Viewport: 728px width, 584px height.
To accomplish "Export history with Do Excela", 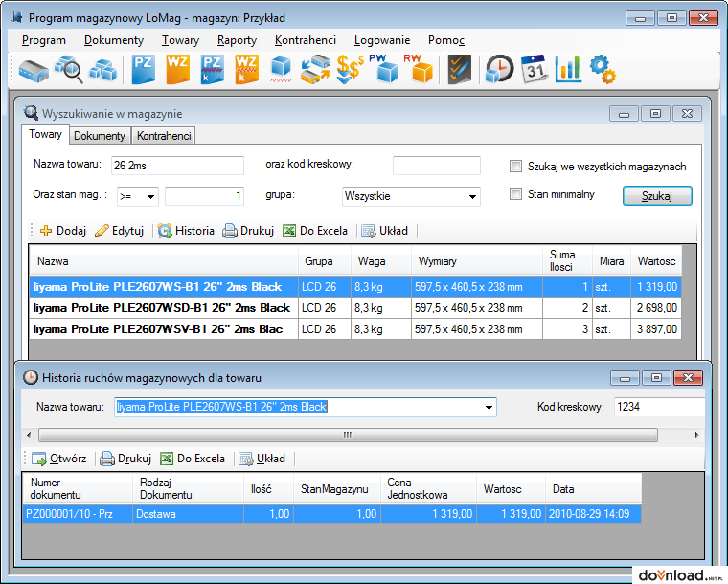I will 193,459.
